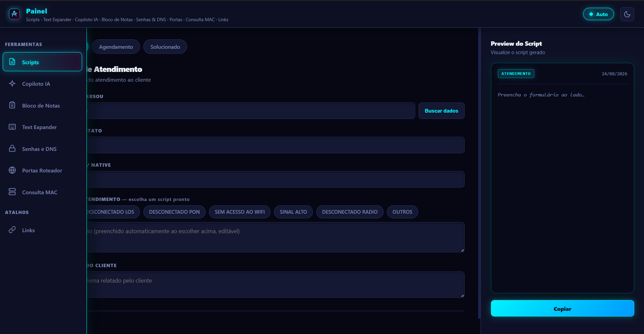The height and width of the screenshot is (334, 644).
Task: Open Copiloto IA from the sidebar
Action: (42, 84)
